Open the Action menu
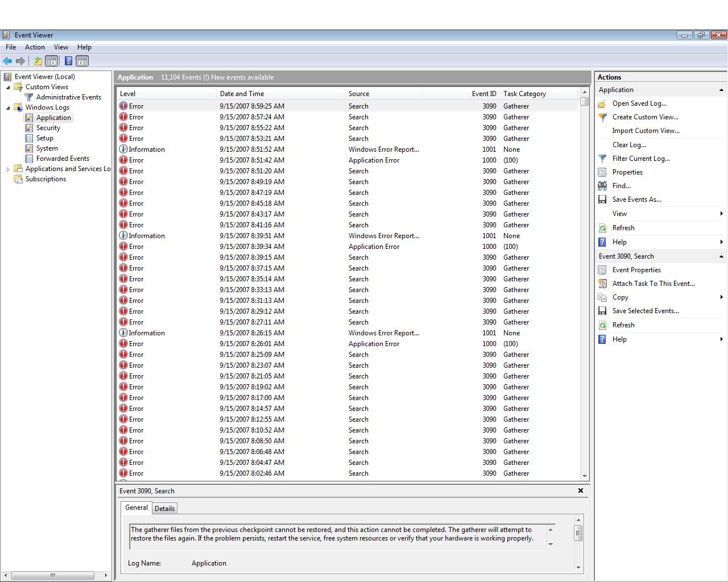 click(35, 47)
